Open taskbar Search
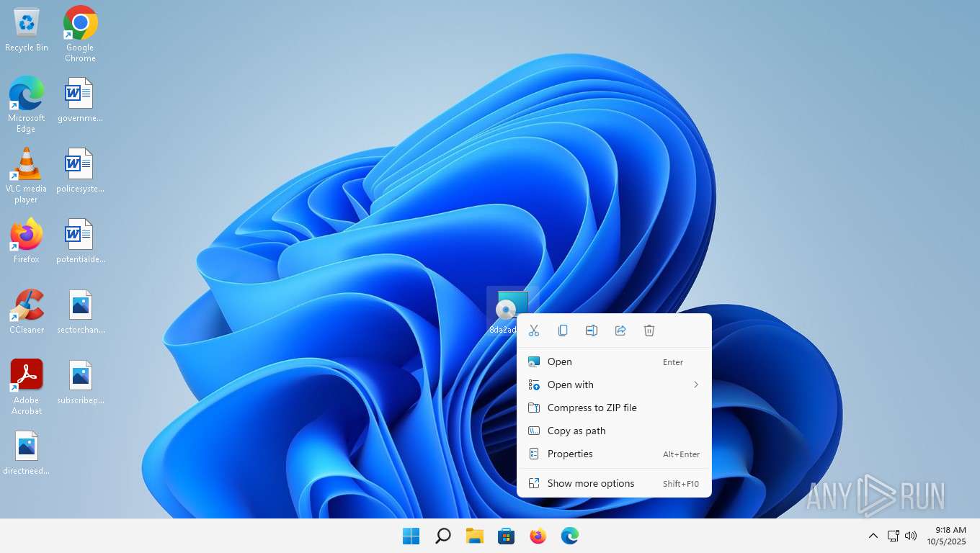Image resolution: width=980 pixels, height=553 pixels. click(443, 536)
